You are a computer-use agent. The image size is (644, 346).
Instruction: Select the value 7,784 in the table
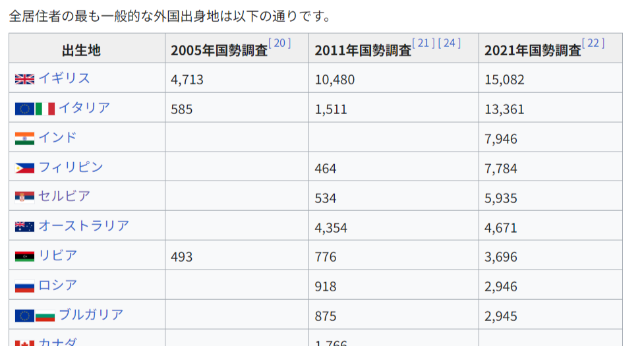pos(501,168)
